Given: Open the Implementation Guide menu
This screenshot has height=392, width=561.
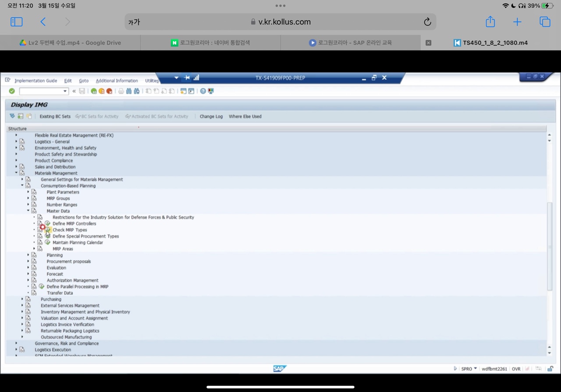Looking at the screenshot, I should (36, 81).
